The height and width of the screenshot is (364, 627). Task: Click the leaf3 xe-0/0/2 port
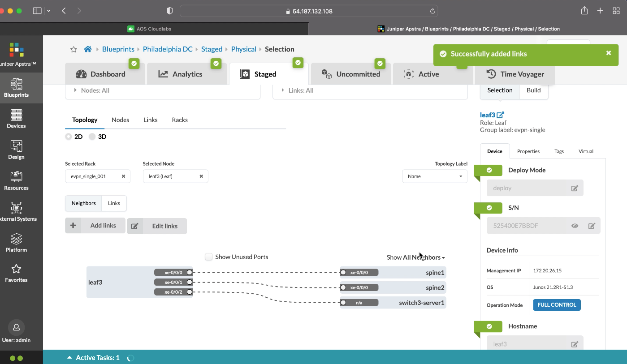[x=173, y=292]
